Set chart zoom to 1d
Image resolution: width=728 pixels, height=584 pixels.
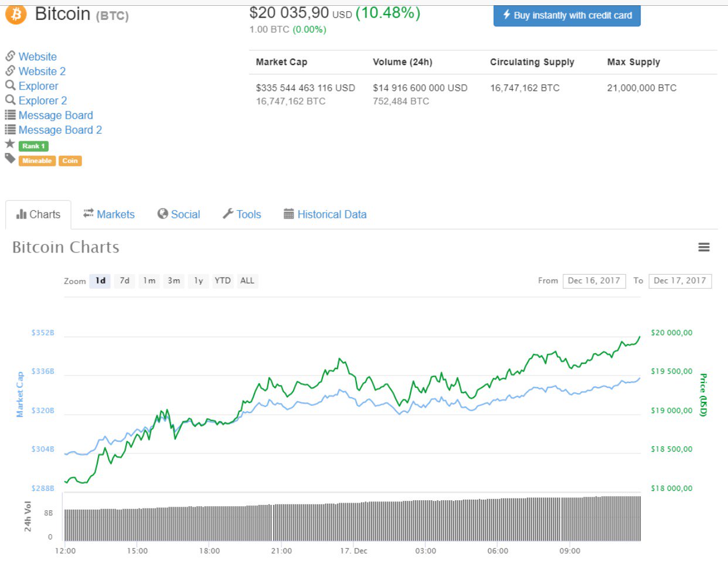(x=100, y=281)
